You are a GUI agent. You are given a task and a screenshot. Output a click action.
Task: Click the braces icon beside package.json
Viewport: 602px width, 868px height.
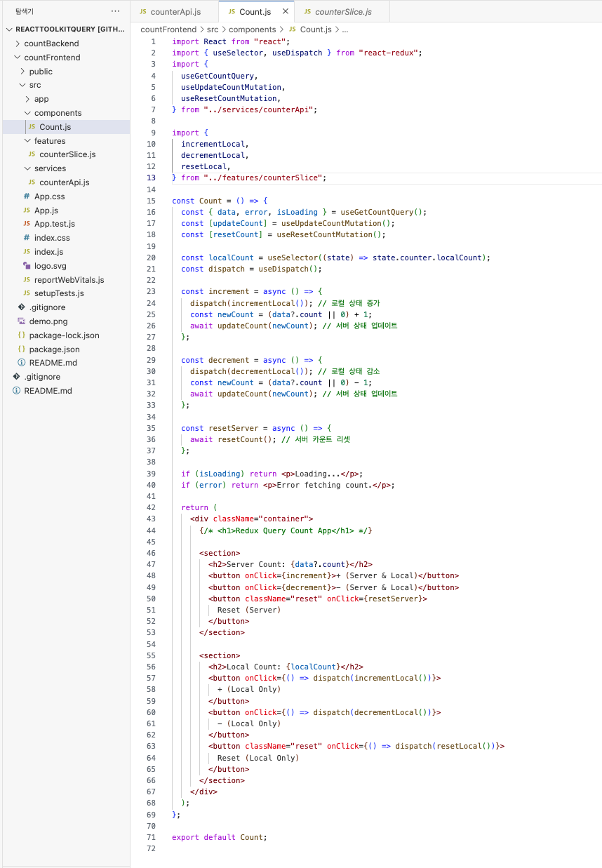22,349
